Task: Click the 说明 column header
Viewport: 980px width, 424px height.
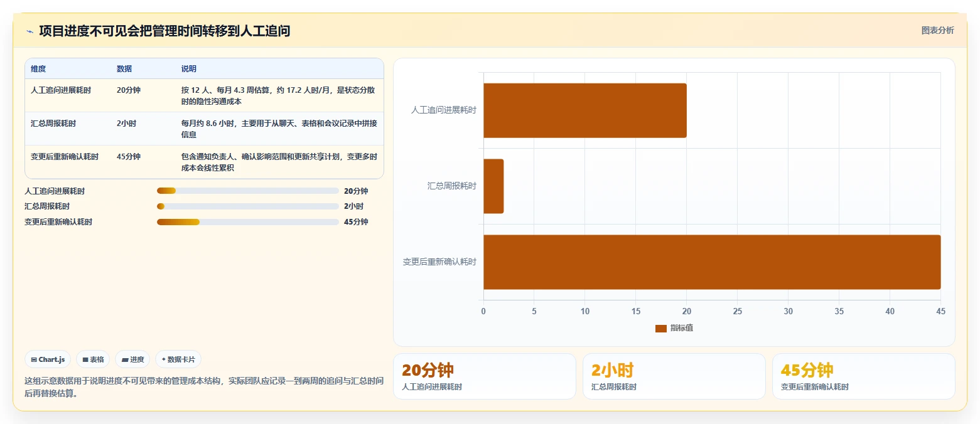Action: [189, 69]
